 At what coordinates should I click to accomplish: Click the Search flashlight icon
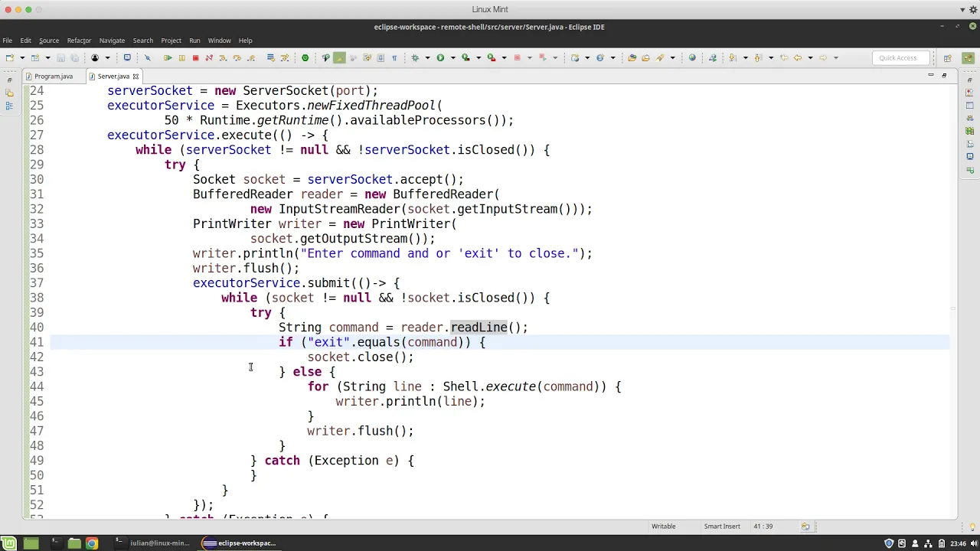pyautogui.click(x=660, y=57)
